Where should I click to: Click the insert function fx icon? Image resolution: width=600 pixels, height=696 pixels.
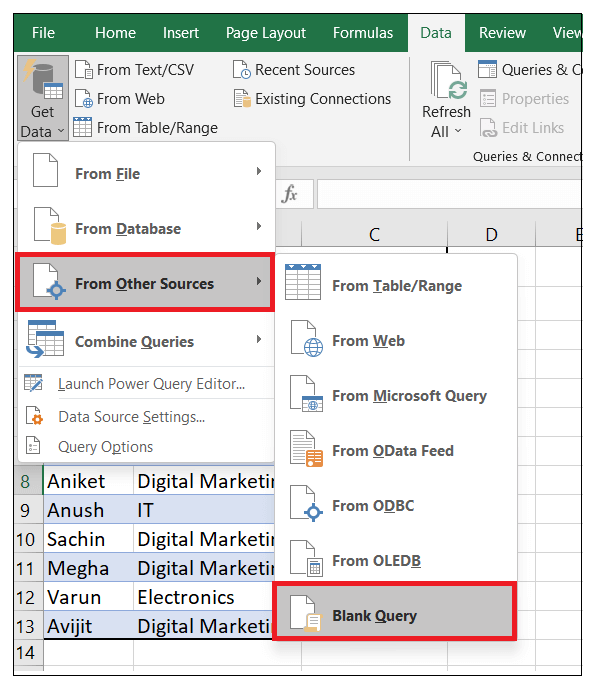[290, 194]
